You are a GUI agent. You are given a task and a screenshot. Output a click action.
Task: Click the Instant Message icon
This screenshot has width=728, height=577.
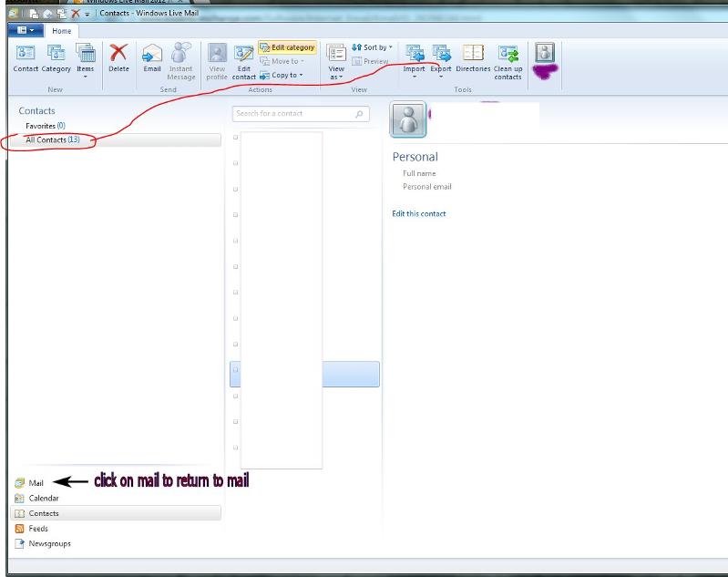pyautogui.click(x=181, y=61)
